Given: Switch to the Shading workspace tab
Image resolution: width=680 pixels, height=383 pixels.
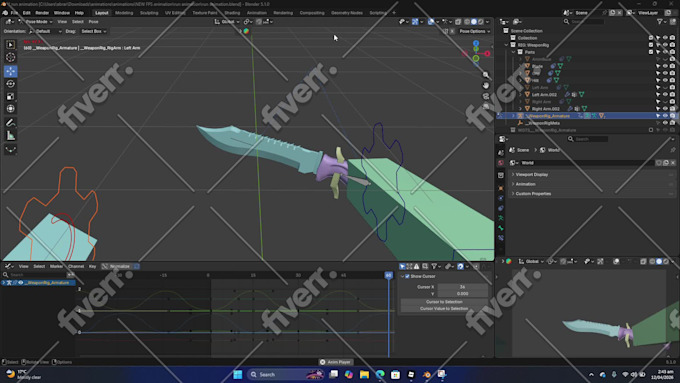Looking at the screenshot, I should pos(232,13).
